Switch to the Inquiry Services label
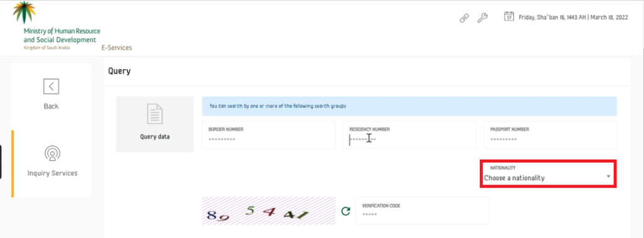Viewport: 644px width, 238px height. coord(52,173)
